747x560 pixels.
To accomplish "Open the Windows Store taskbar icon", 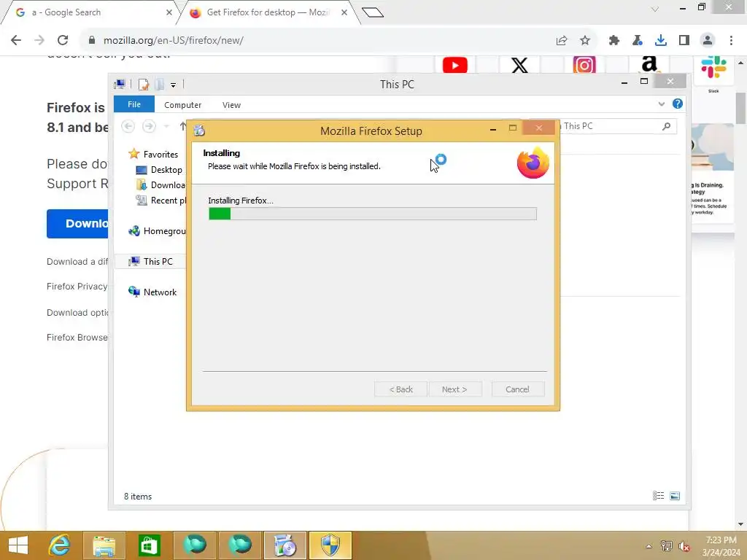I will 149,545.
